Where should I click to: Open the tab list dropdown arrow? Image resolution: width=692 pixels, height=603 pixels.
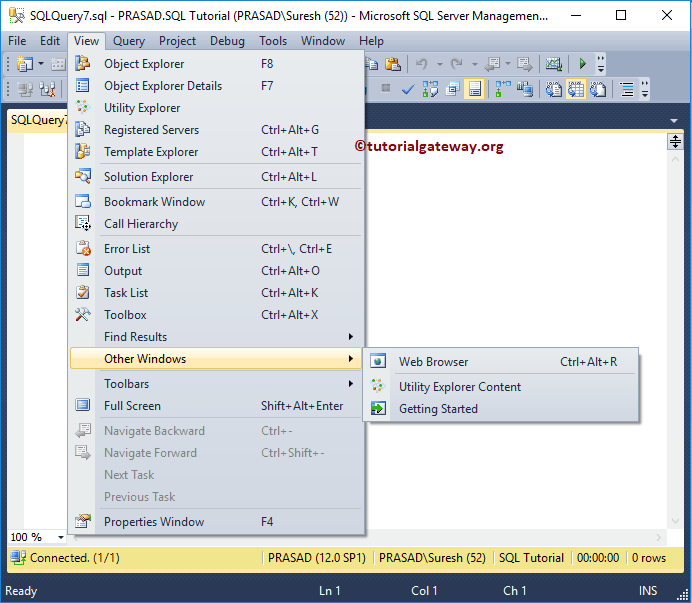tap(673, 121)
